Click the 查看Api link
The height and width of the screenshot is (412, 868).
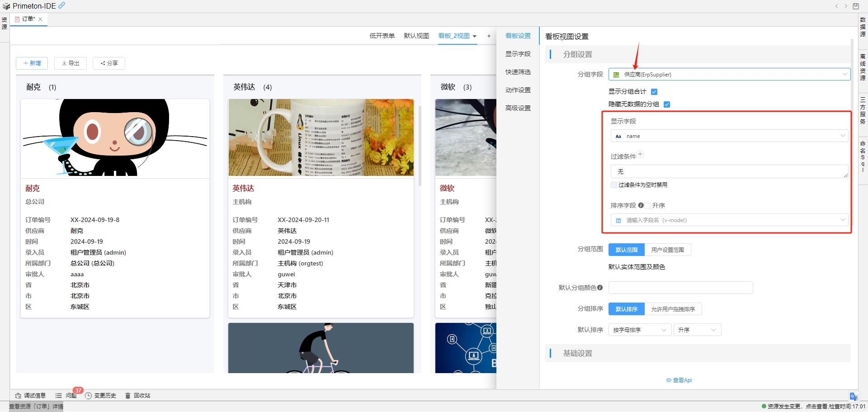[x=679, y=380]
